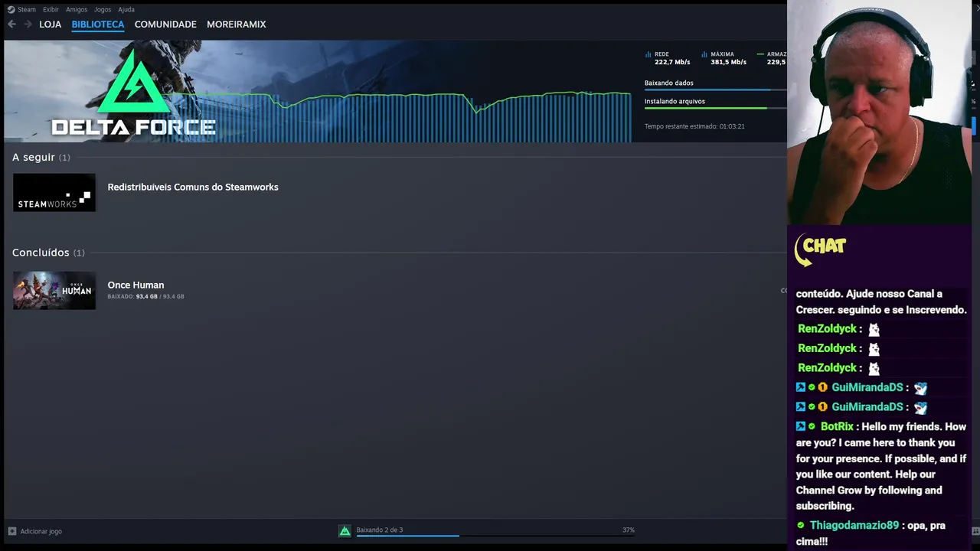Open the Baixando 2 de 3 status

(x=379, y=530)
